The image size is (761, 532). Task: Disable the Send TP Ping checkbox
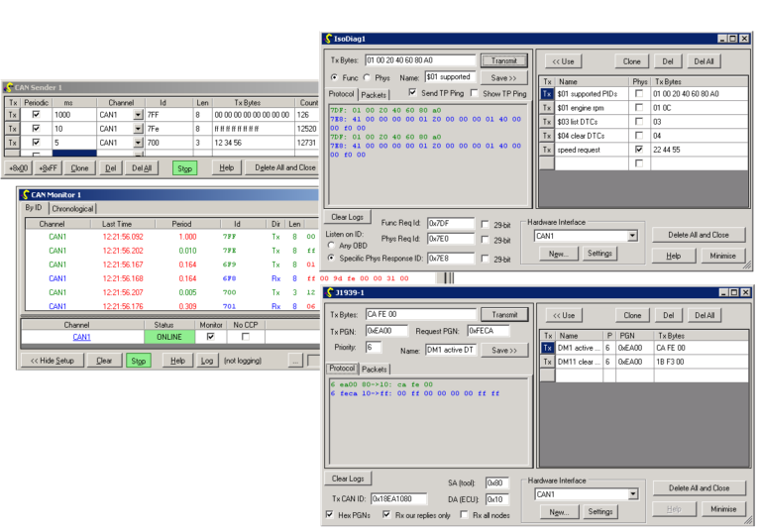coord(413,93)
